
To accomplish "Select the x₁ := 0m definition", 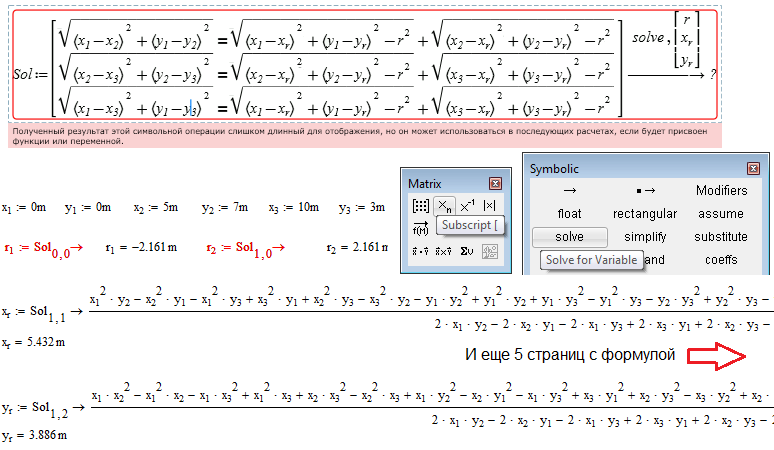I will (24, 208).
